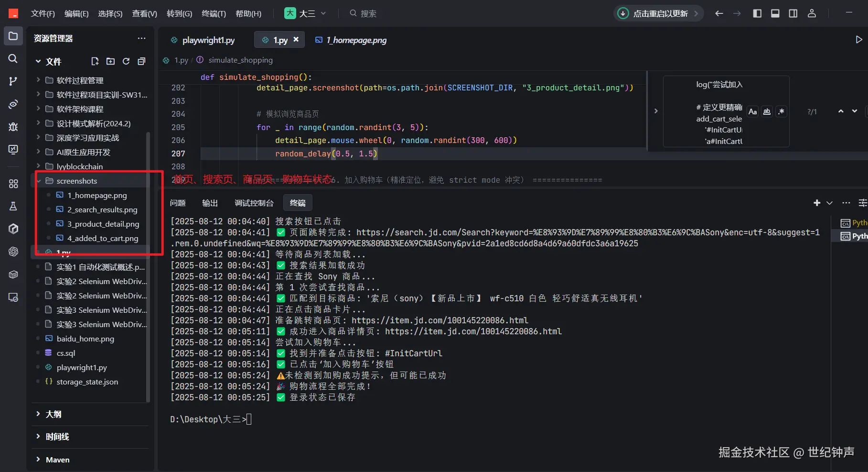
Task: Create a new terminal
Action: [x=817, y=203]
